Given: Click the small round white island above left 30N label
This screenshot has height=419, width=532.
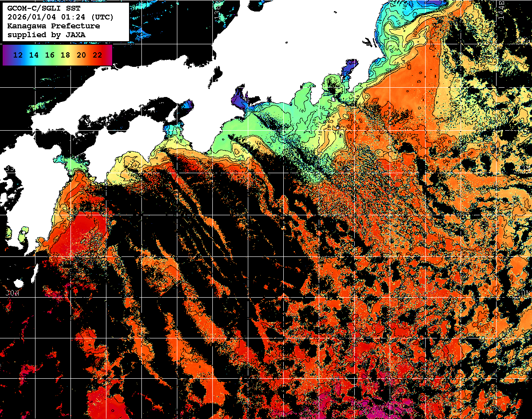Looking at the screenshot, I should pyautogui.click(x=19, y=283).
